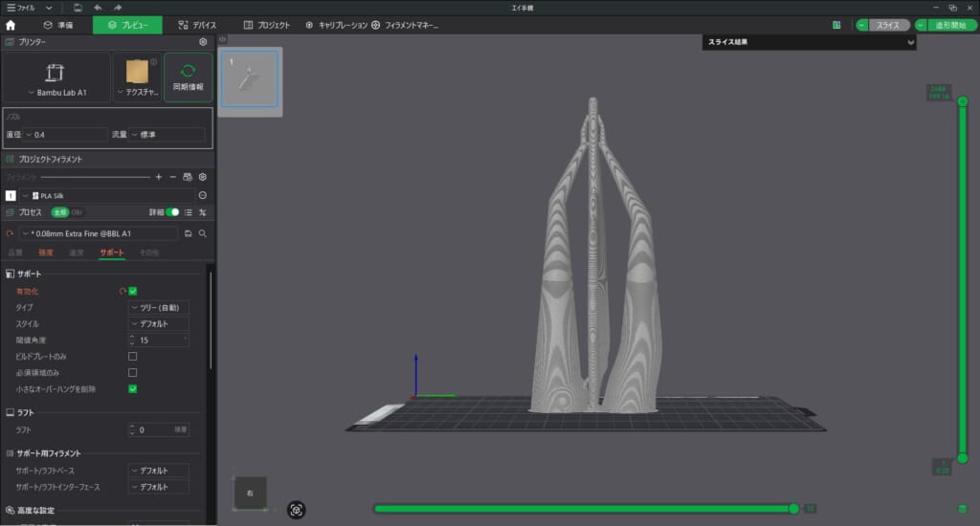Open the その他 settings tab
Screen dimensions: 980x526
148,252
